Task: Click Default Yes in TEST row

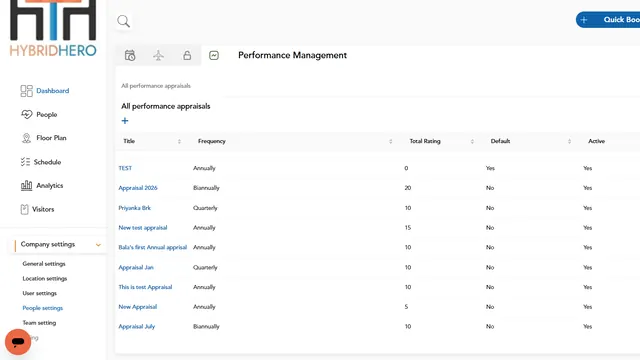Action: [490, 168]
